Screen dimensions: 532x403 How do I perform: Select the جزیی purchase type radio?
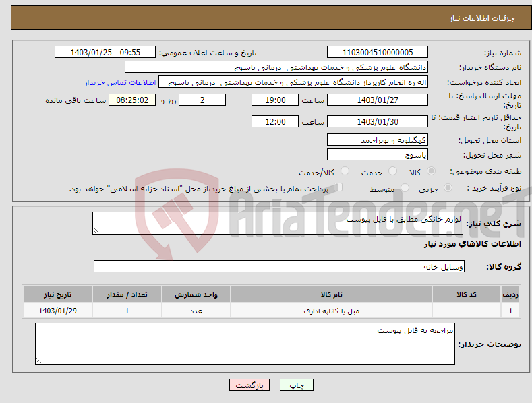point(448,187)
